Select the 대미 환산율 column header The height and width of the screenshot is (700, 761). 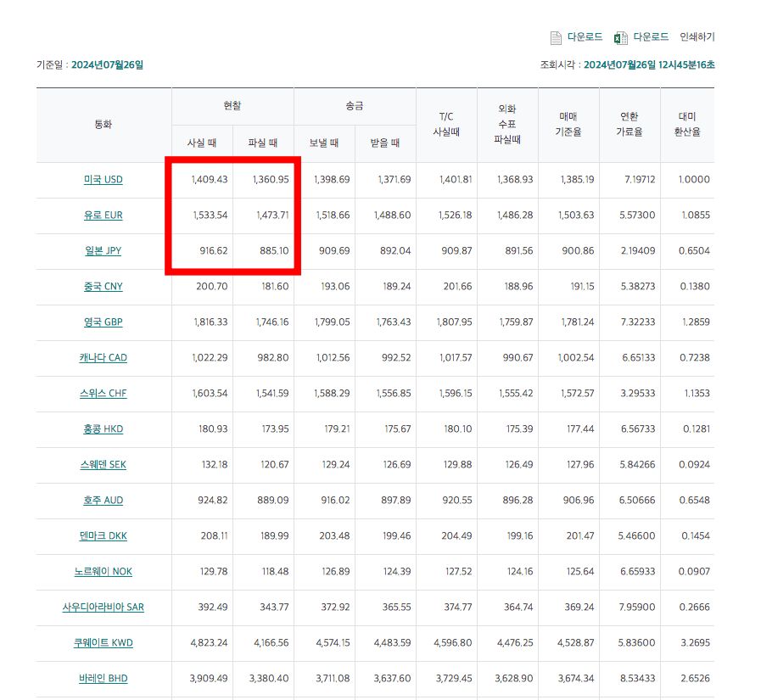coord(688,124)
